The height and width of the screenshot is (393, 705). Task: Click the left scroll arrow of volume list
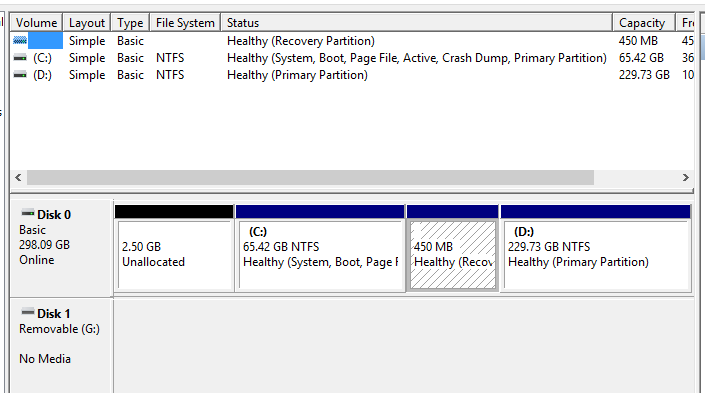click(18, 177)
